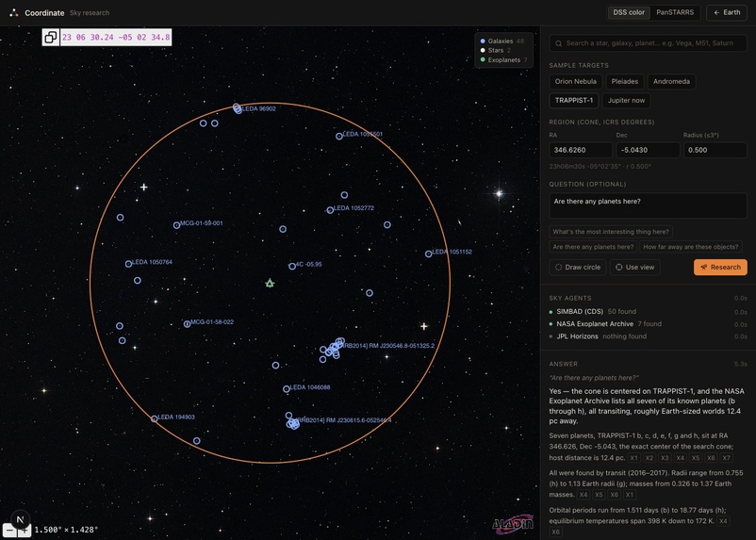Toggle the Exoplanets legend entry
The image size is (756, 540).
503,59
